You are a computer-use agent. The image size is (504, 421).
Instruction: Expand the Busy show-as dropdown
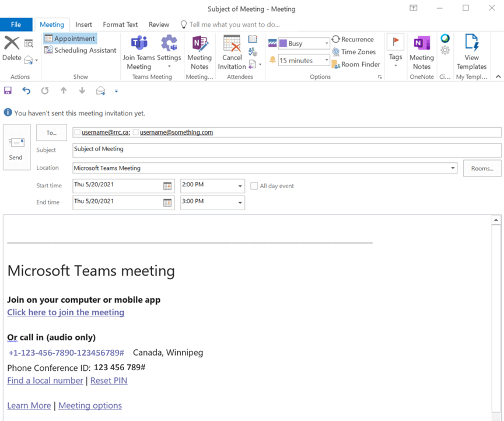click(x=326, y=44)
